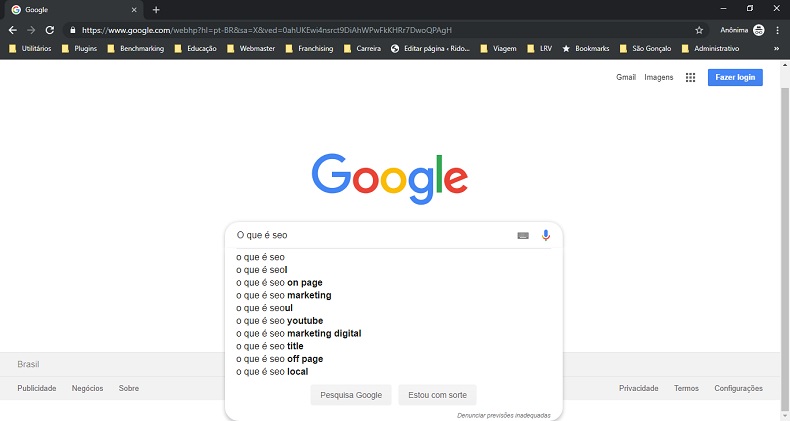Viewport: 790px width, 421px height.
Task: Click the Pesquisa Google button
Action: (x=351, y=395)
